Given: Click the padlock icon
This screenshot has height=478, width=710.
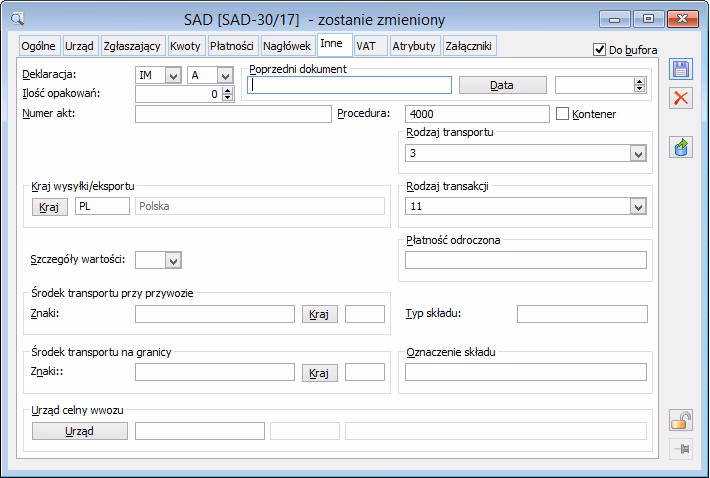Looking at the screenshot, I should point(682,421).
